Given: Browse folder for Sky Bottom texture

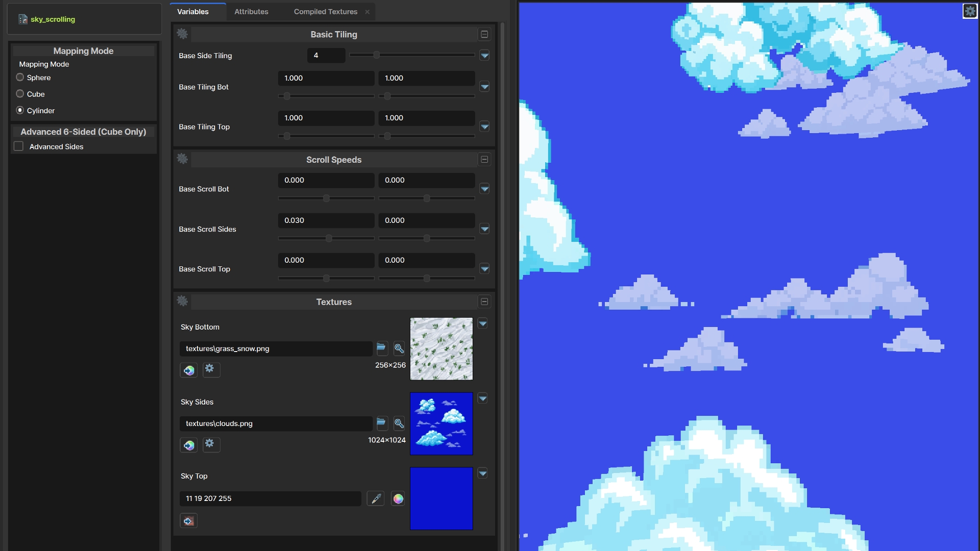Looking at the screenshot, I should (x=381, y=348).
